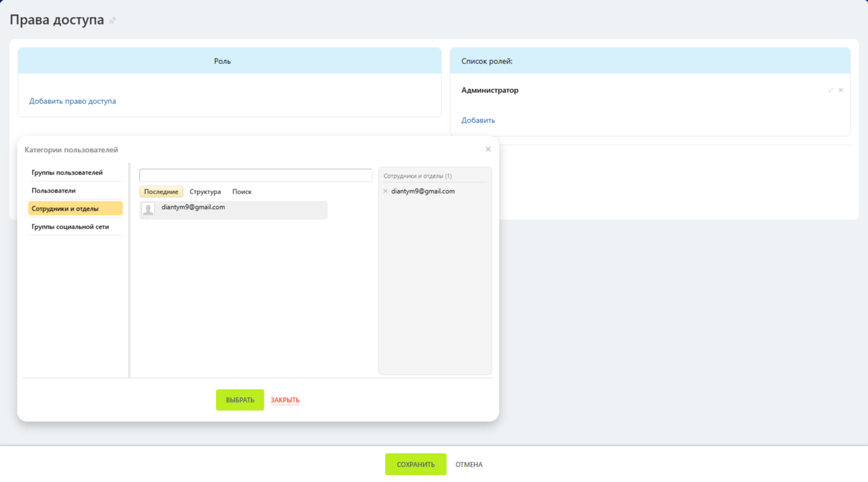Viewport: 868px width, 482px height.
Task: Edit the Администратор role with pencil icon
Action: [830, 90]
